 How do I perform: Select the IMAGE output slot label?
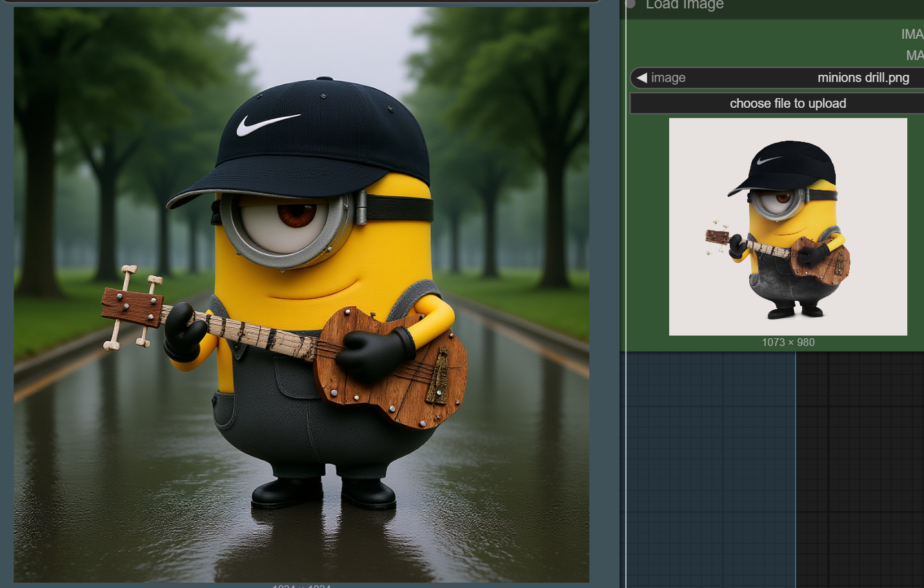912,34
